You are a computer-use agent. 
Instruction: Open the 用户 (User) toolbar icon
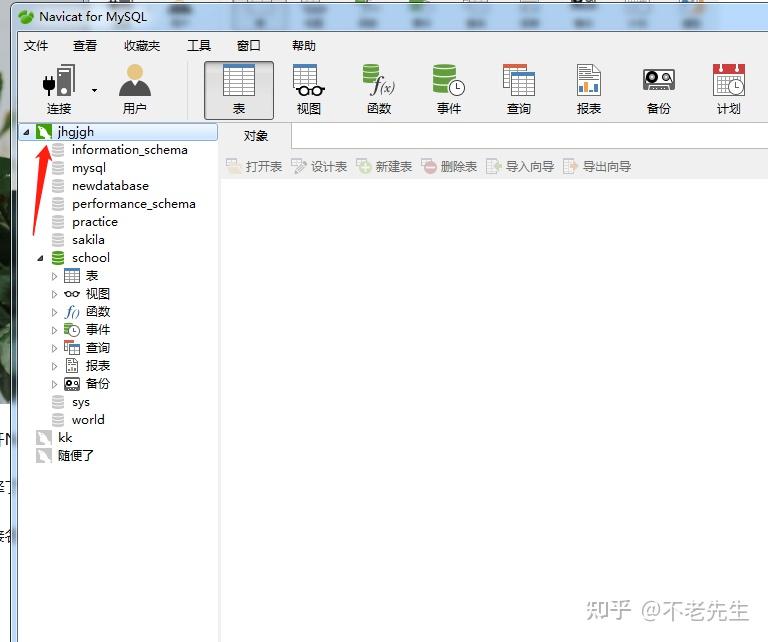point(135,90)
